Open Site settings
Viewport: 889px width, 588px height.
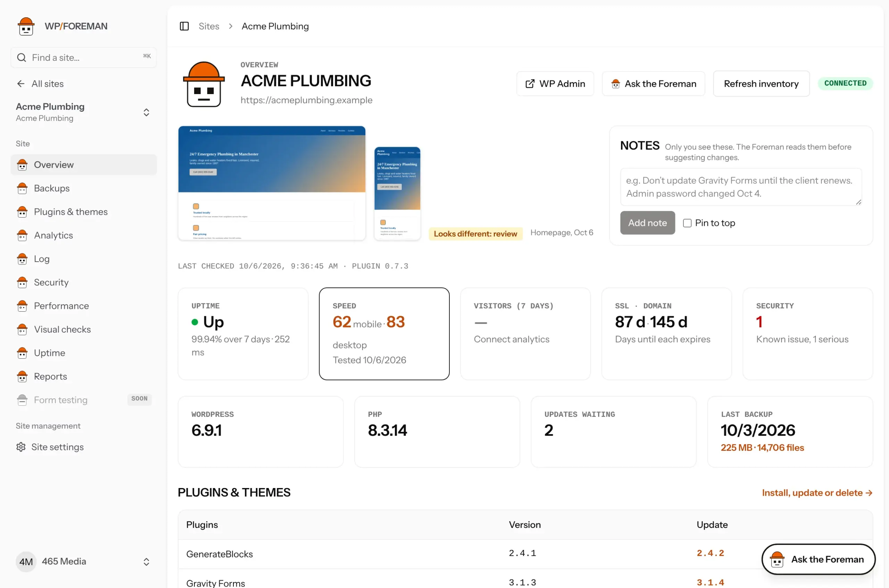(84, 447)
